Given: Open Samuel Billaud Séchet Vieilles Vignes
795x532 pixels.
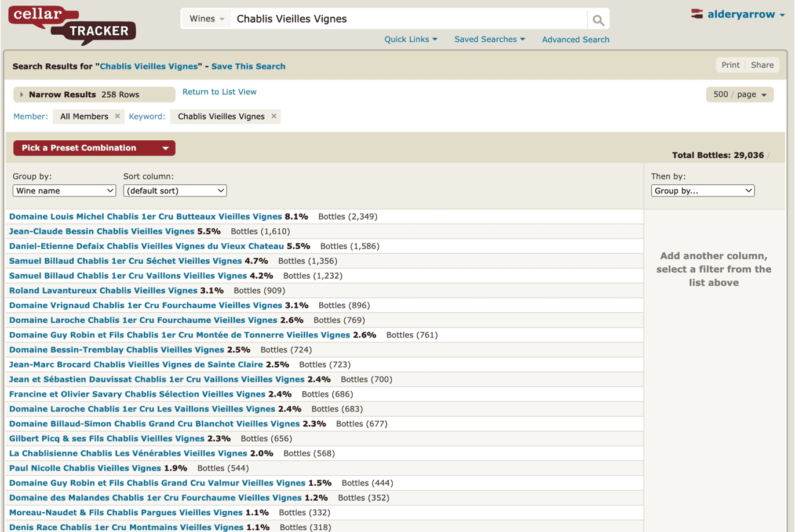Looking at the screenshot, I should pyautogui.click(x=126, y=261).
